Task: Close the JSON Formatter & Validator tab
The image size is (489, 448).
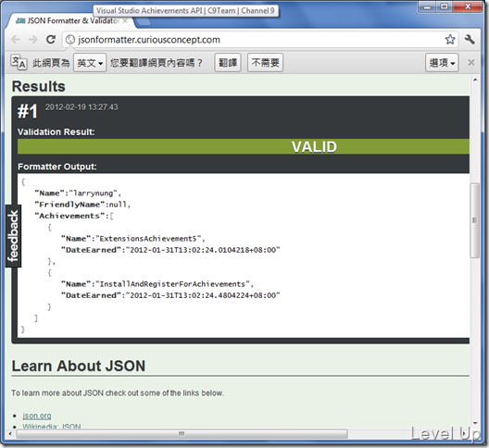Action: point(125,21)
